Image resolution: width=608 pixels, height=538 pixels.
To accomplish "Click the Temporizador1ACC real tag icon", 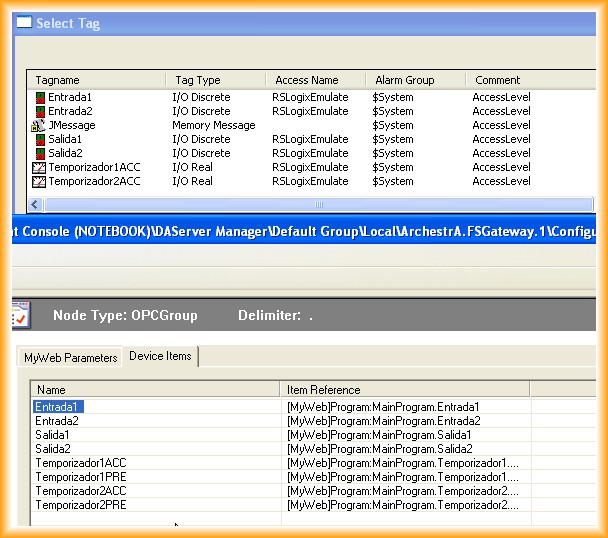I will tap(39, 168).
